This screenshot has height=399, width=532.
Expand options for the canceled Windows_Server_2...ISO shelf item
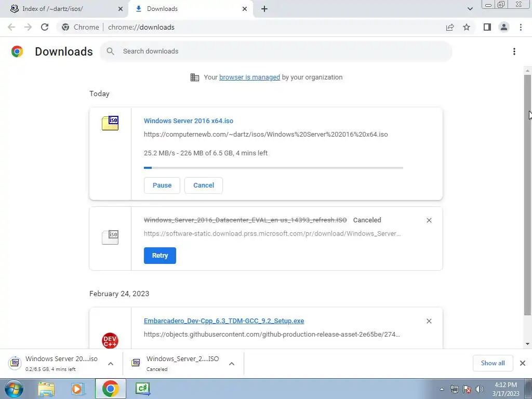pyautogui.click(x=232, y=364)
